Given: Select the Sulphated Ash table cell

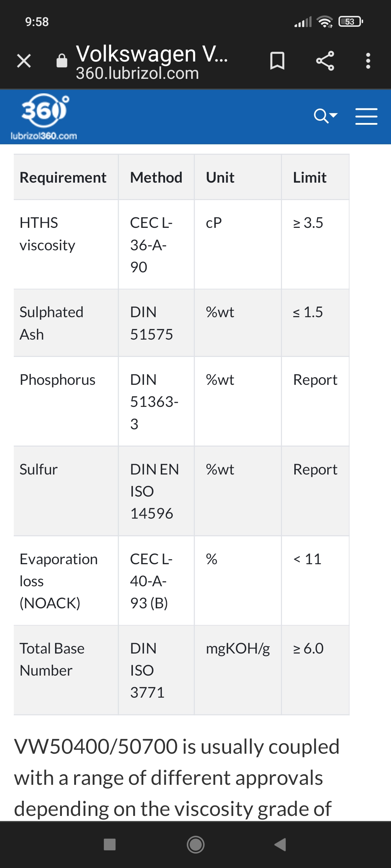Looking at the screenshot, I should click(x=51, y=323).
